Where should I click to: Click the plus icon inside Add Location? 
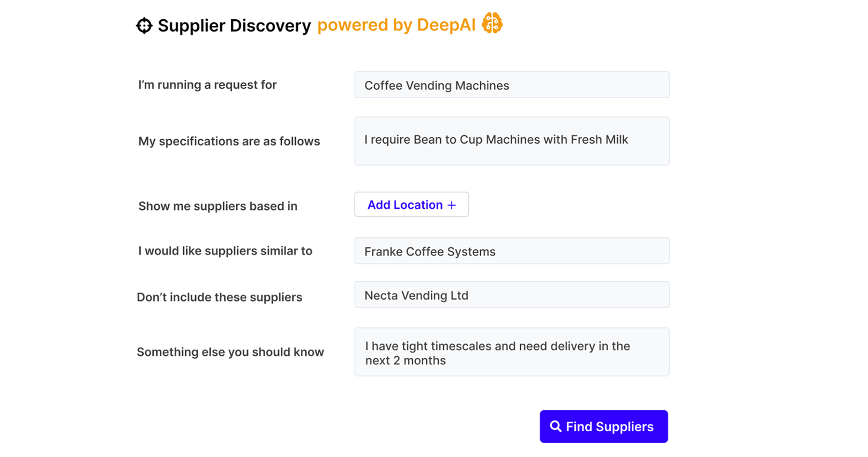(x=451, y=204)
